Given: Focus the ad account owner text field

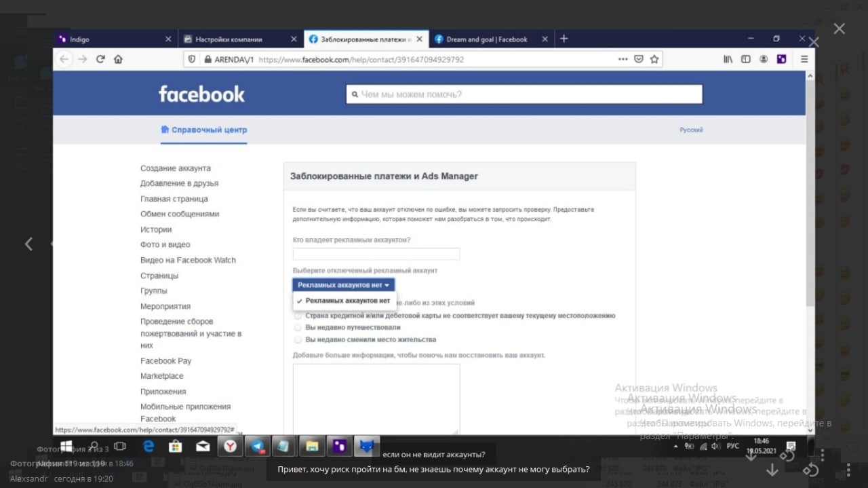Looking at the screenshot, I should pyautogui.click(x=376, y=254).
